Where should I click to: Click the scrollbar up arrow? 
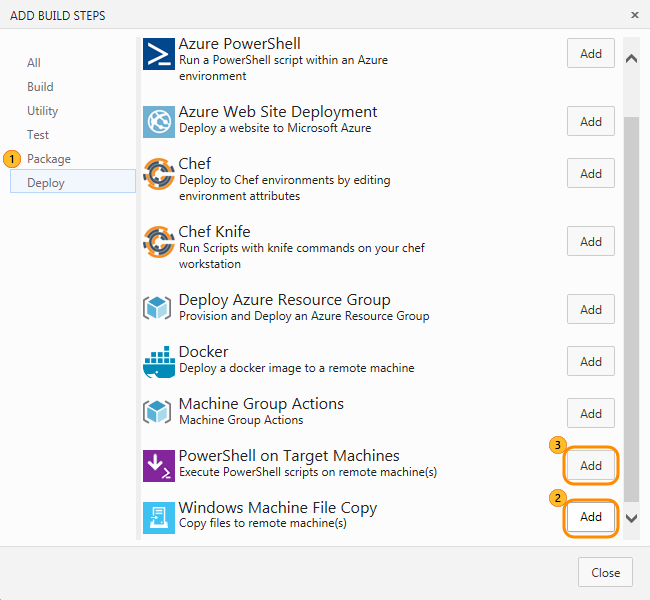pyautogui.click(x=631, y=59)
